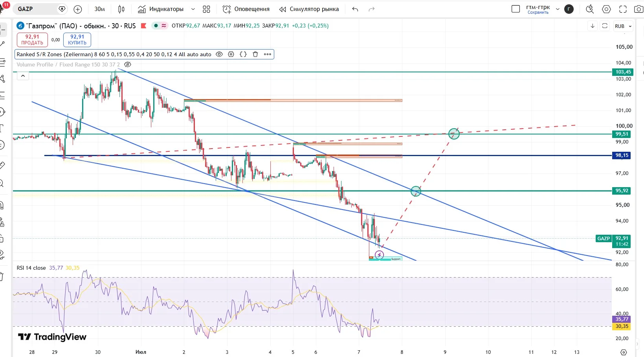Redo the chart action
Viewport: 644px width, 357px height.
[x=371, y=9]
